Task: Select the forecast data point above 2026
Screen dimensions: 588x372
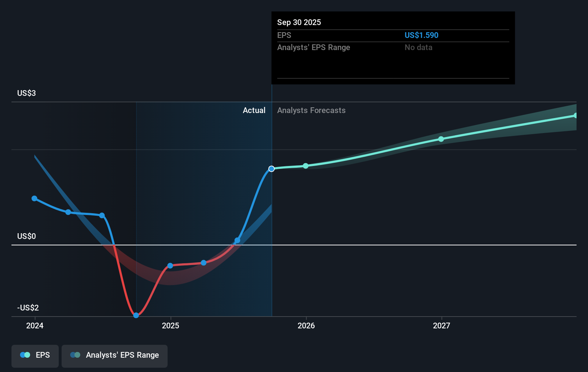Action: pos(305,166)
